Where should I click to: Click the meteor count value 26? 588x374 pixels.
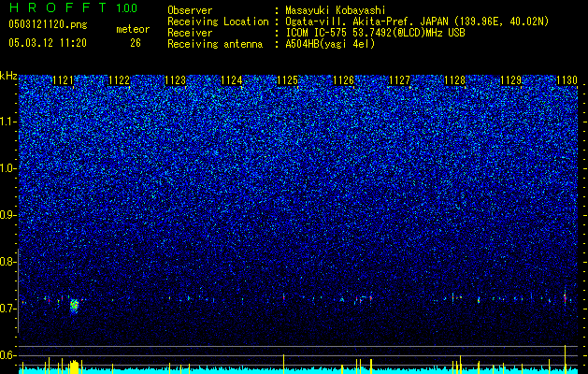(136, 43)
